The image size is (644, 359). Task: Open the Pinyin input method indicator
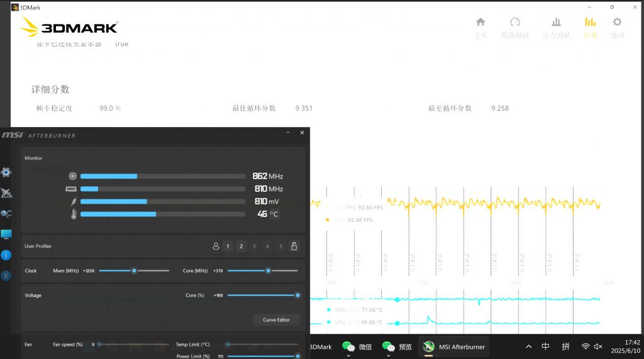point(565,346)
